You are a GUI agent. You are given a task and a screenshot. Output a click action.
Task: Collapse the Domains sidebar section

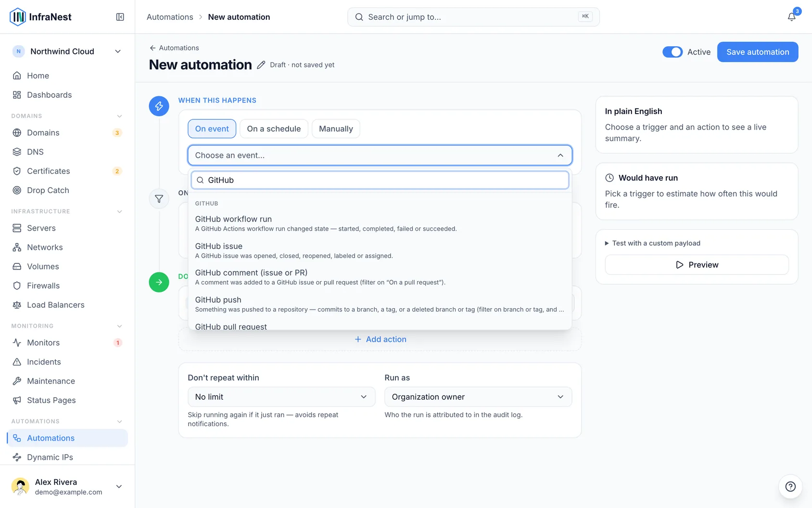pyautogui.click(x=119, y=116)
